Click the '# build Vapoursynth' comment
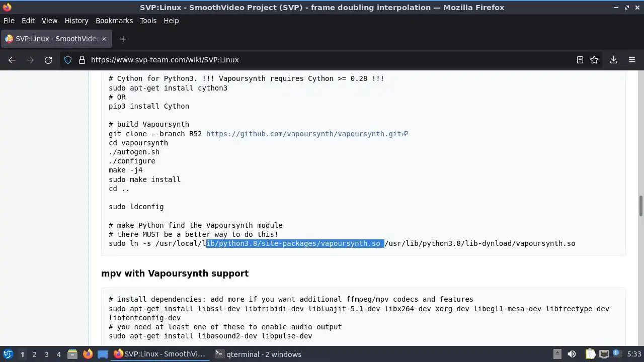The width and height of the screenshot is (644, 362). [x=149, y=124]
